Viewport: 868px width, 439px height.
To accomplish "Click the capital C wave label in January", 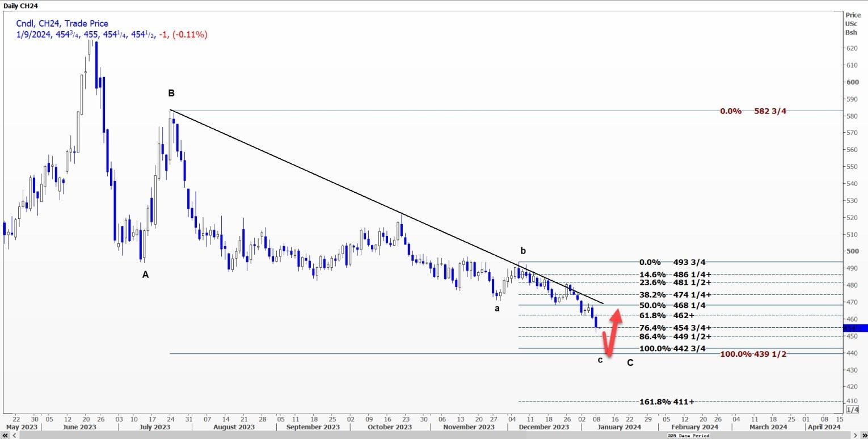I will pyautogui.click(x=630, y=363).
